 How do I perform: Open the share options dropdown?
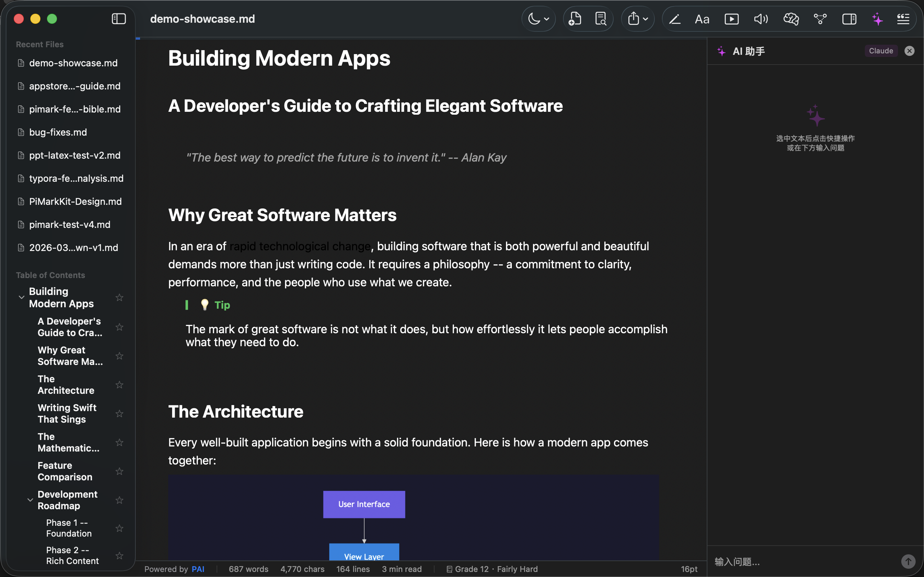637,18
